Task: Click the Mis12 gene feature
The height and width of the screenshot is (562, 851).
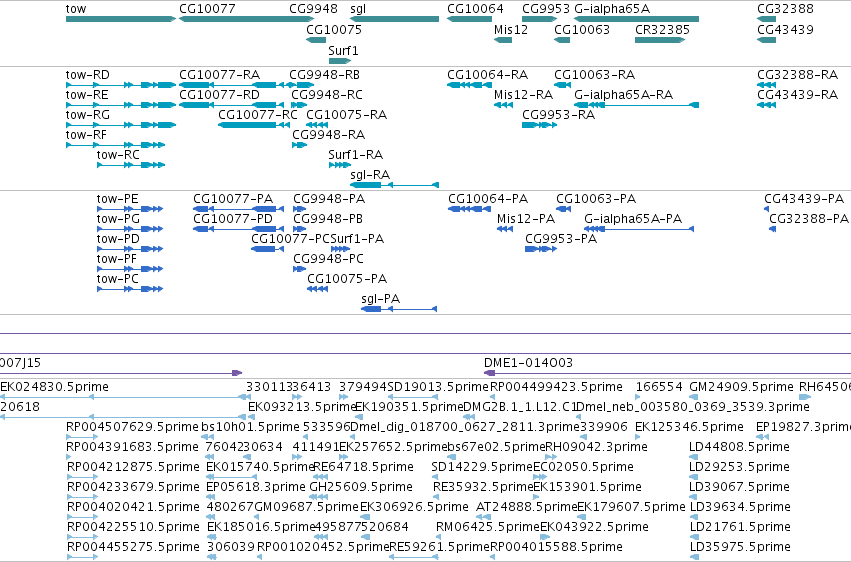Action: [x=503, y=40]
